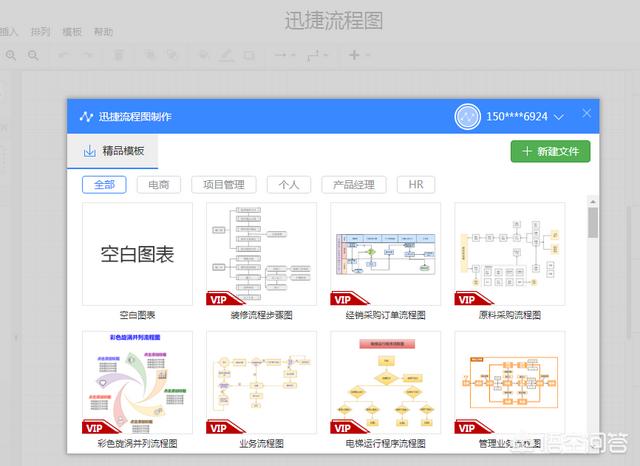Click the 原料采购流程图 caption text
The height and width of the screenshot is (466, 640).
(x=510, y=315)
